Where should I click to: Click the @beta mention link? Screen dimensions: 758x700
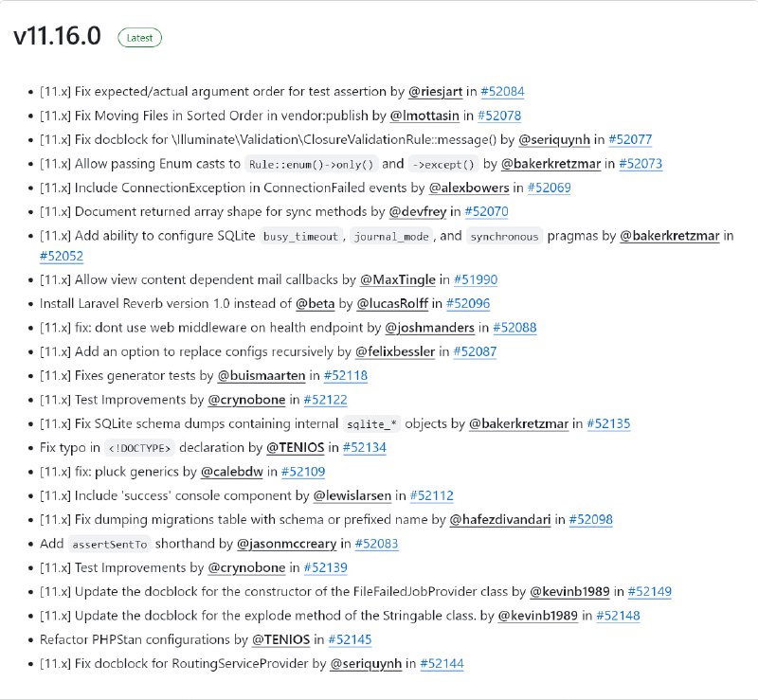(315, 304)
